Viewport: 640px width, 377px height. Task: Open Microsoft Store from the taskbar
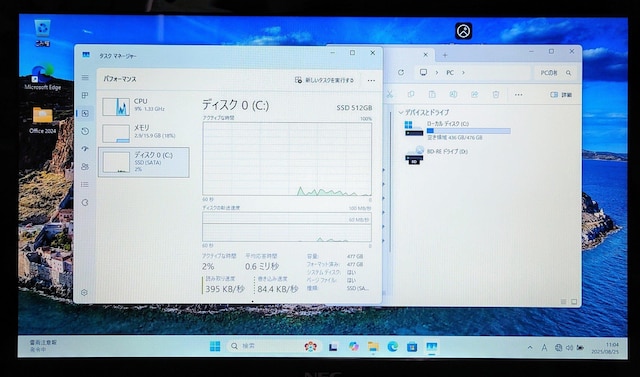(x=412, y=347)
